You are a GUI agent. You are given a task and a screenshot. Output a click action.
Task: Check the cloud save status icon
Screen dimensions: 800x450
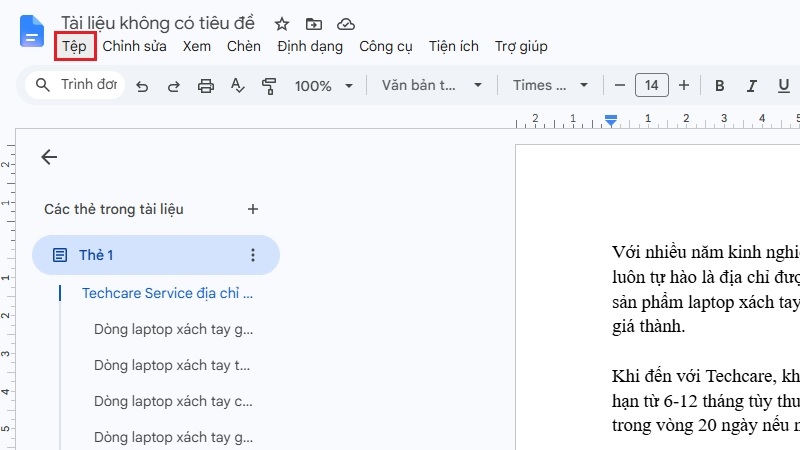[x=346, y=24]
